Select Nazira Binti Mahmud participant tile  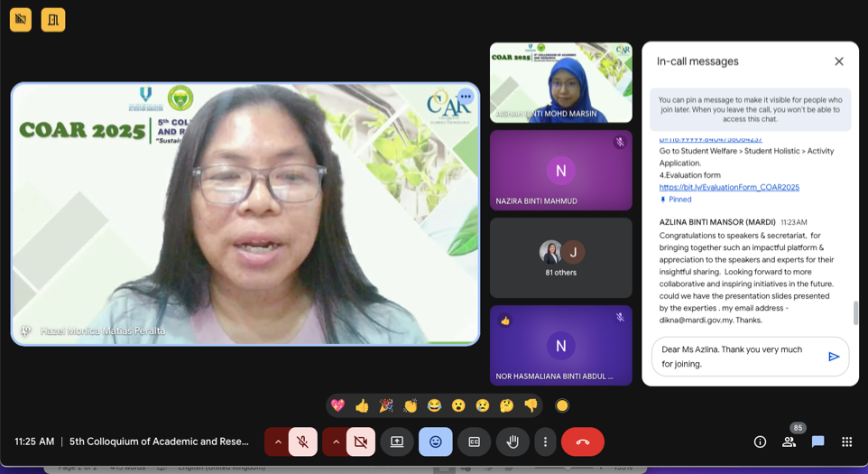[560, 171]
